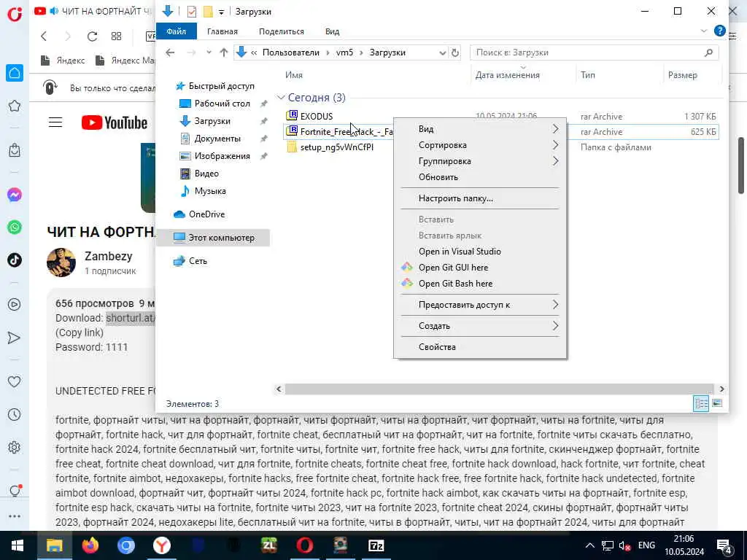Open the heart pinboards icon in sidebar
Screen dimensions: 747x560
coord(15,381)
